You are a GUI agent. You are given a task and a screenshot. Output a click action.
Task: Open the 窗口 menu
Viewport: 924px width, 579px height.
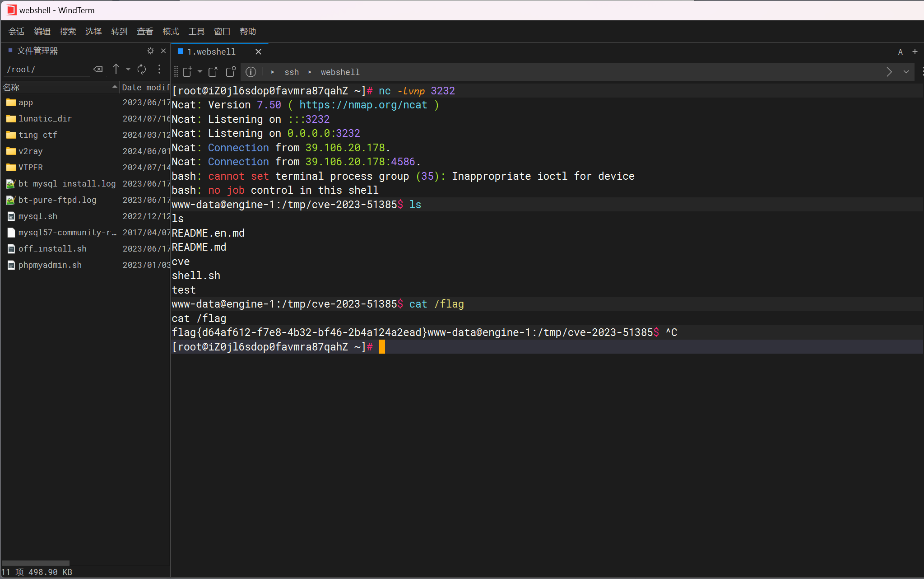click(x=222, y=32)
